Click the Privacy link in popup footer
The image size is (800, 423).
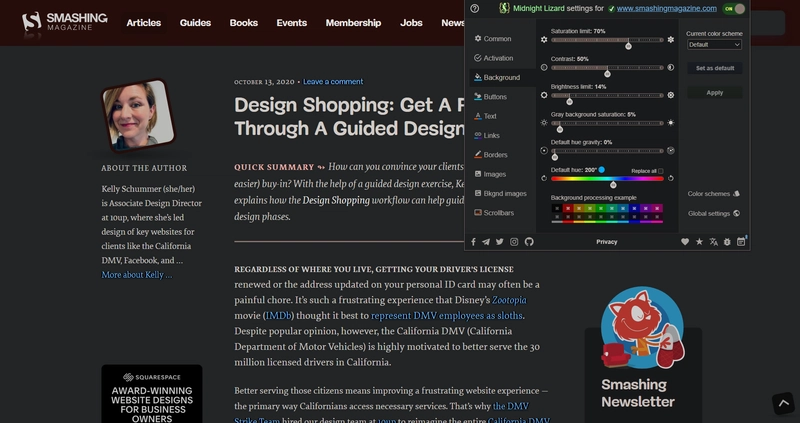pos(607,242)
